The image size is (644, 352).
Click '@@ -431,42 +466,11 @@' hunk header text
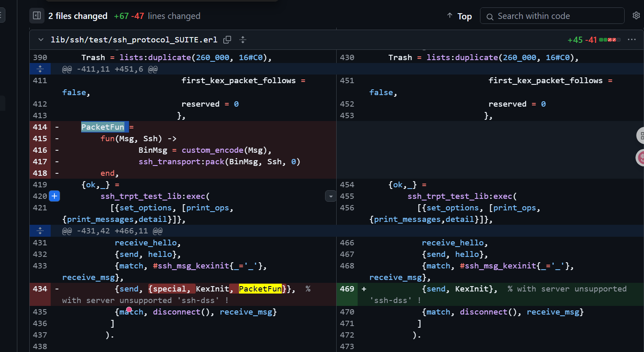112,231
